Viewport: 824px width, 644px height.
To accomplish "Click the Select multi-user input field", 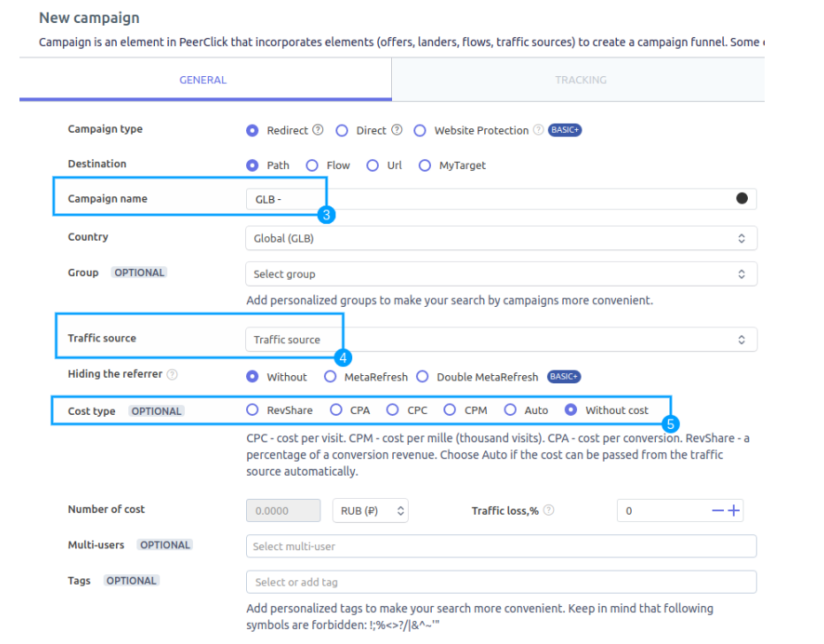I will point(500,547).
